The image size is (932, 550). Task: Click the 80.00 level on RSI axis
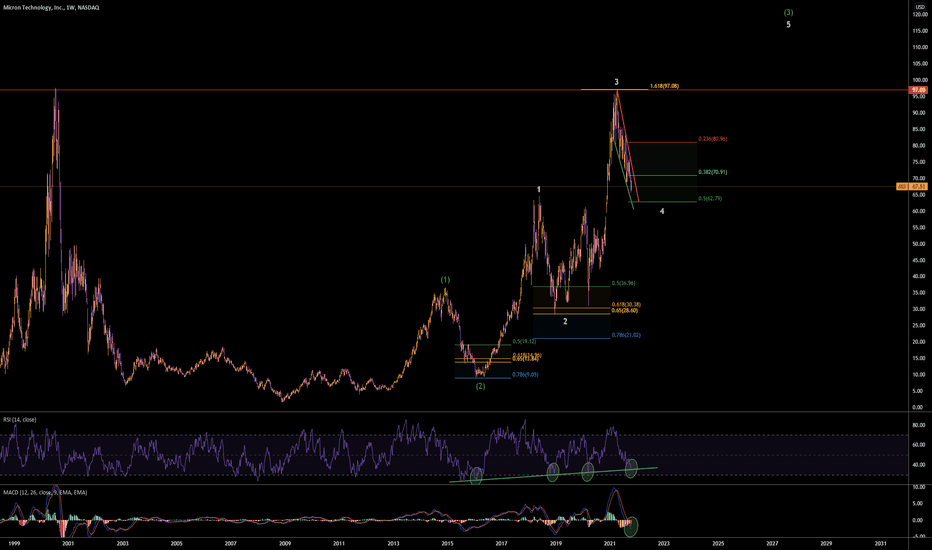pyautogui.click(x=920, y=425)
